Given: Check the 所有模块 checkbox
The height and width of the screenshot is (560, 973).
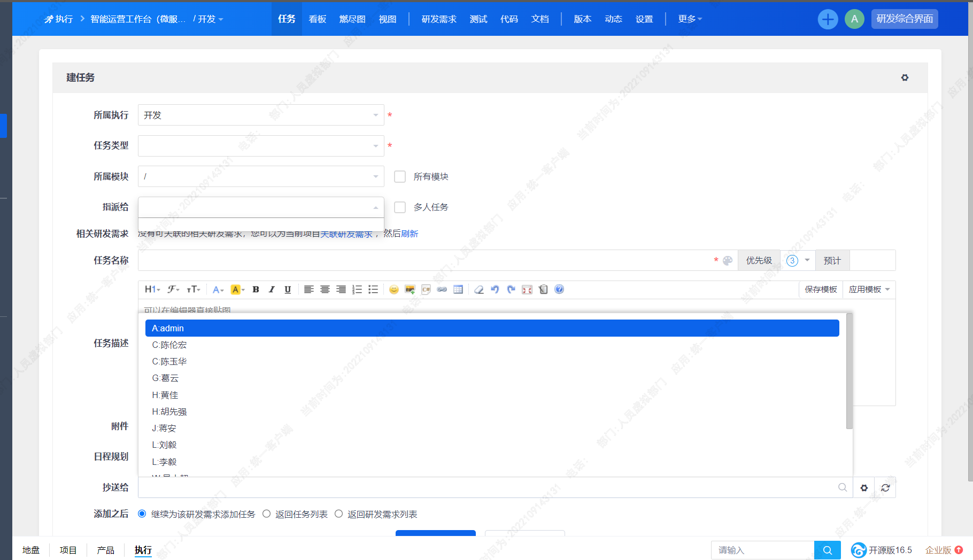Looking at the screenshot, I should [x=400, y=176].
